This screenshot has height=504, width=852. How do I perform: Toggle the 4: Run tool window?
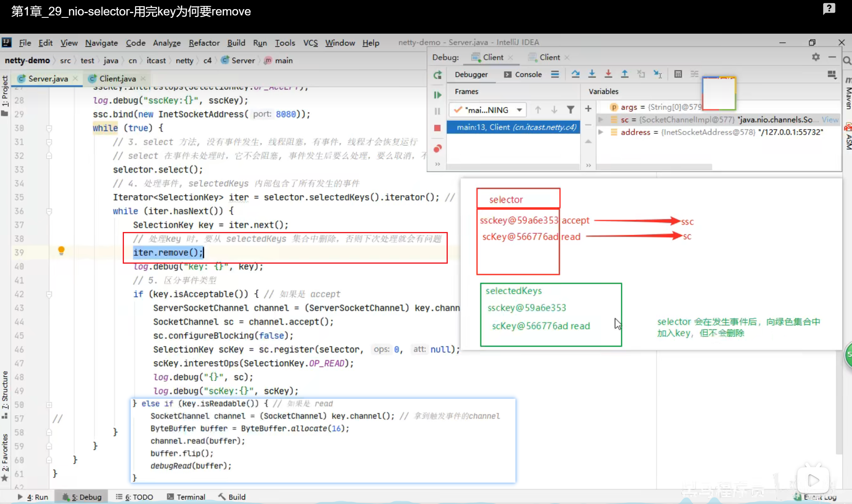pyautogui.click(x=33, y=497)
